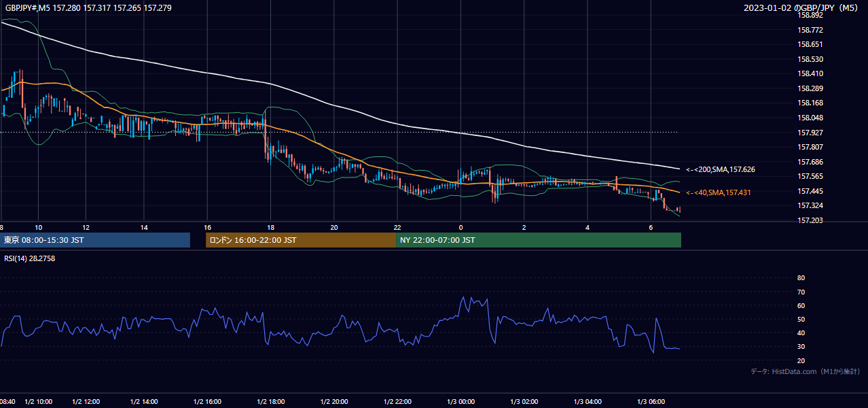Click hour tick 6 under price chart
868x408 pixels.
click(651, 227)
